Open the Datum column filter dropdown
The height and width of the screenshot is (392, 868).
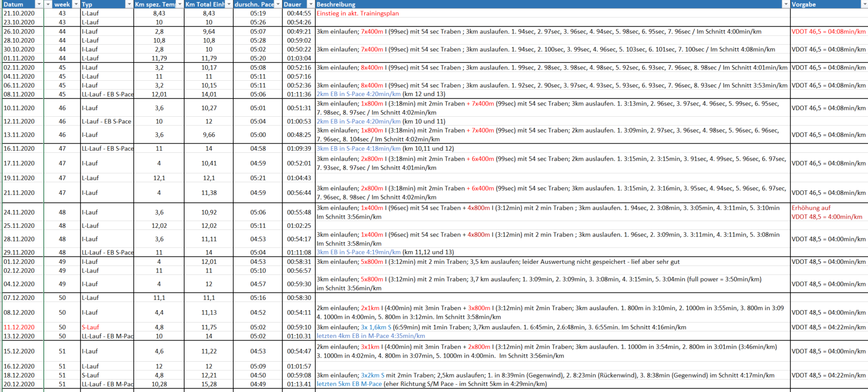[x=39, y=4]
